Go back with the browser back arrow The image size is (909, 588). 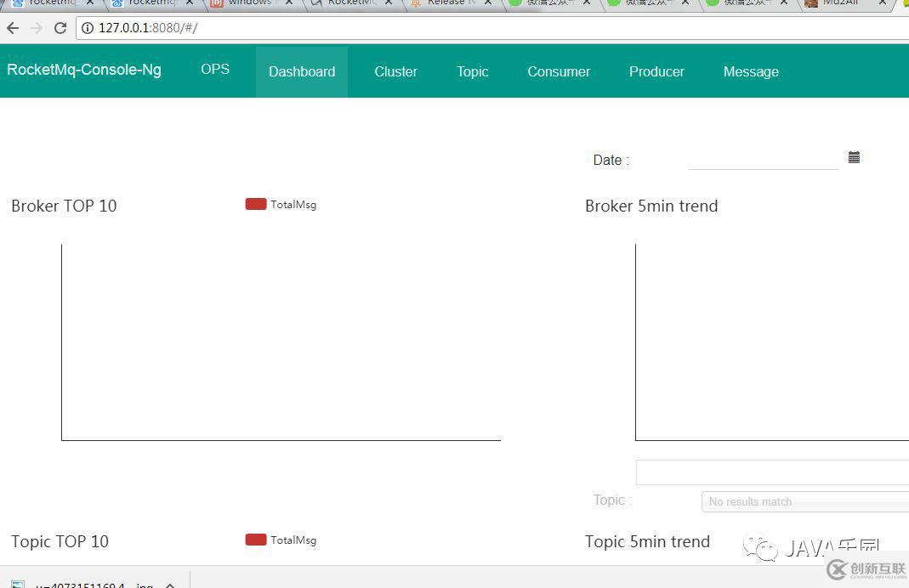(x=13, y=28)
